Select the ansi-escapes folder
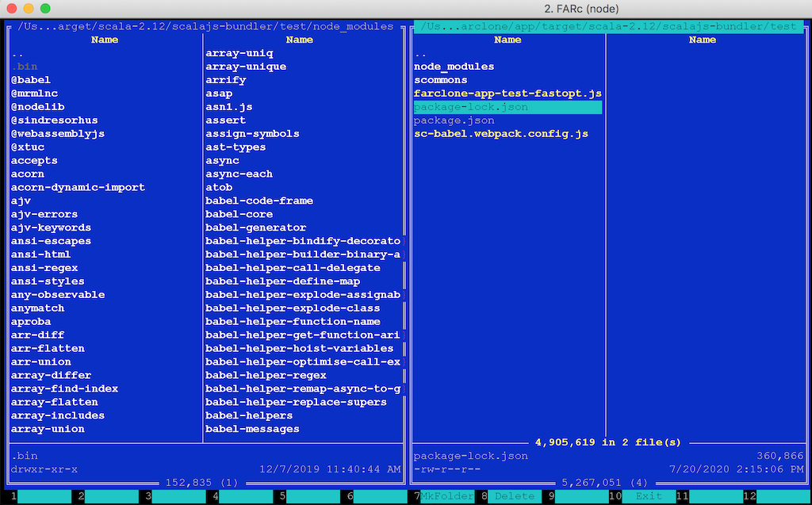Image resolution: width=812 pixels, height=505 pixels. (52, 241)
